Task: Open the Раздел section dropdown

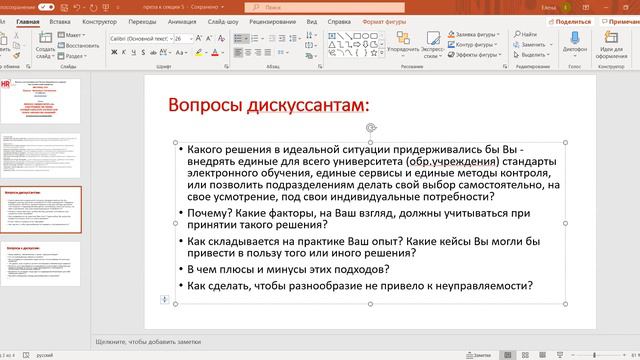Action: coord(72,56)
